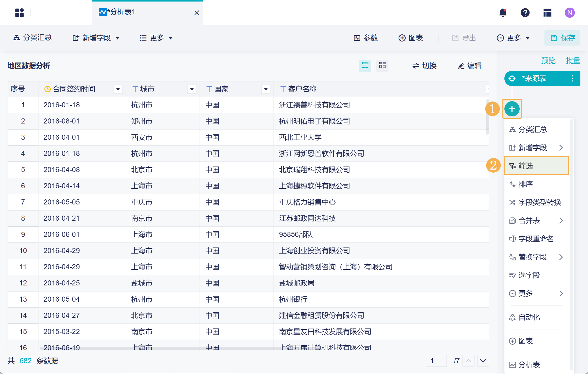The width and height of the screenshot is (588, 374).
Task: Click the 预览 preview link
Action: [548, 61]
